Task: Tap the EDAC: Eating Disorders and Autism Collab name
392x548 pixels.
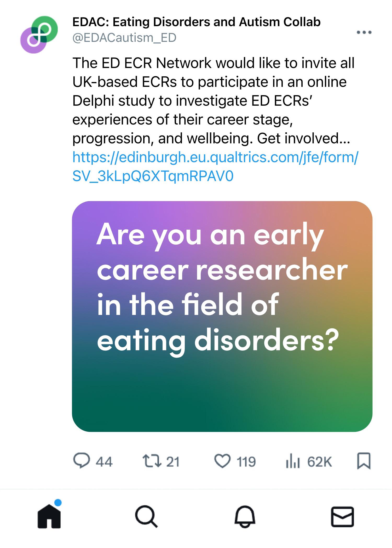Action: [196, 22]
